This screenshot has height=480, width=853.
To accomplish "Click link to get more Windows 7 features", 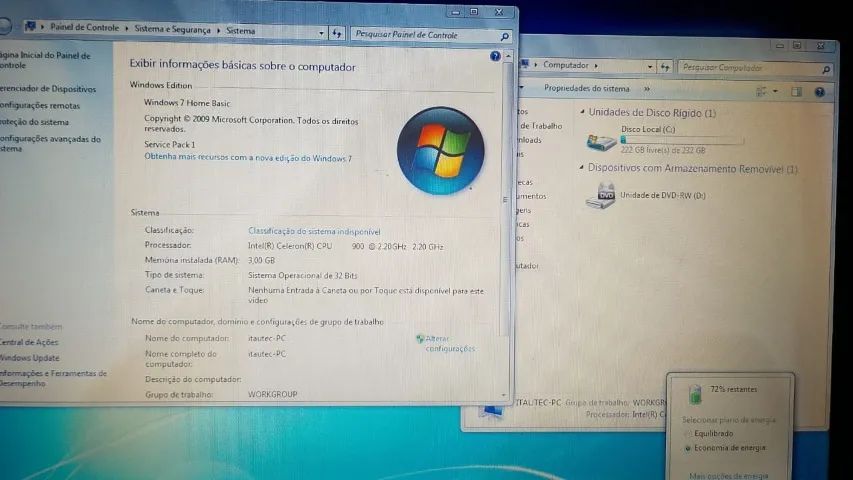I will point(248,157).
